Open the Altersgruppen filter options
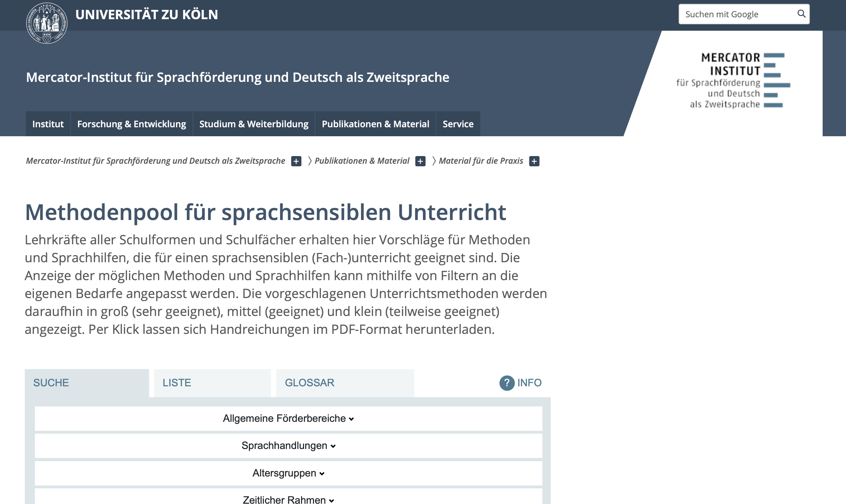Screen dimensions: 846x504 pos(288,473)
